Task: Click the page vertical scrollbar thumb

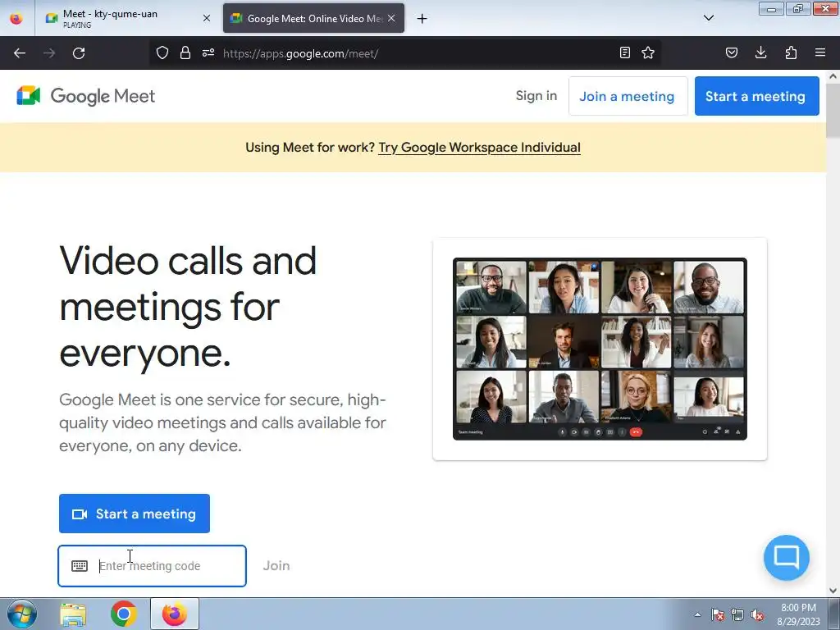Action: click(x=833, y=111)
